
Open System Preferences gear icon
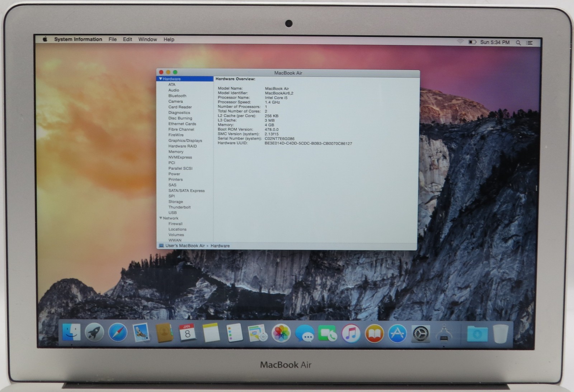coord(420,334)
